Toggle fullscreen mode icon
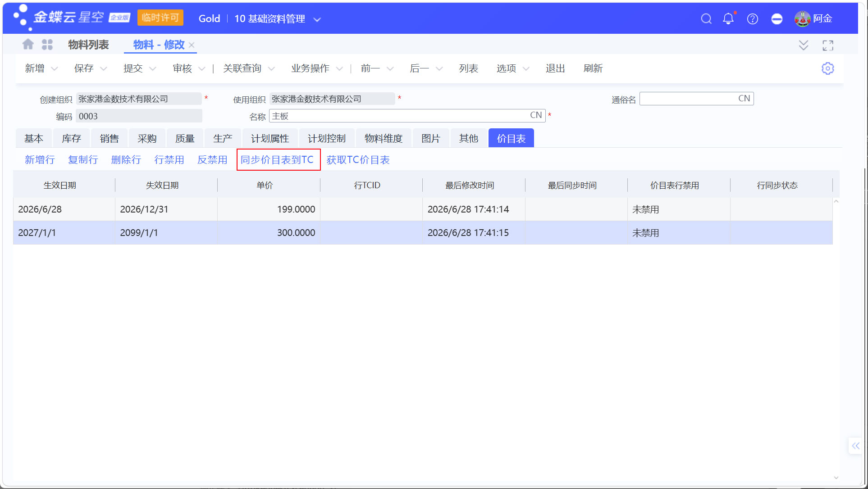The image size is (868, 489). tap(828, 45)
